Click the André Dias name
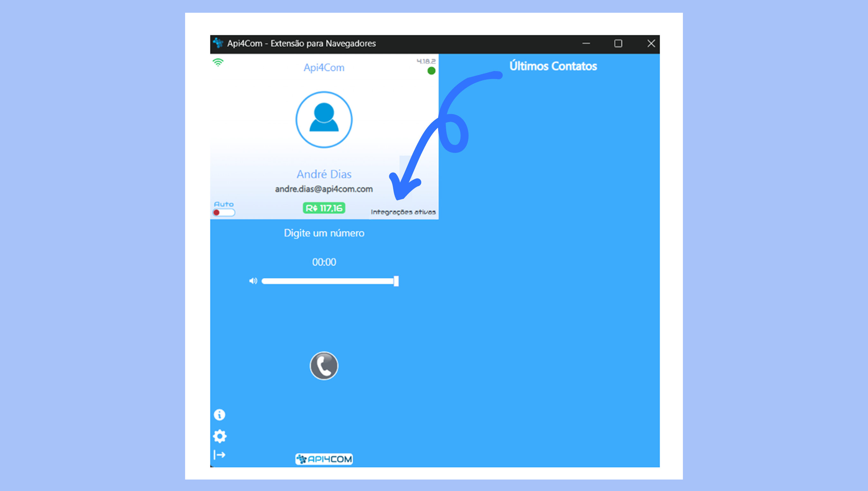 point(324,174)
